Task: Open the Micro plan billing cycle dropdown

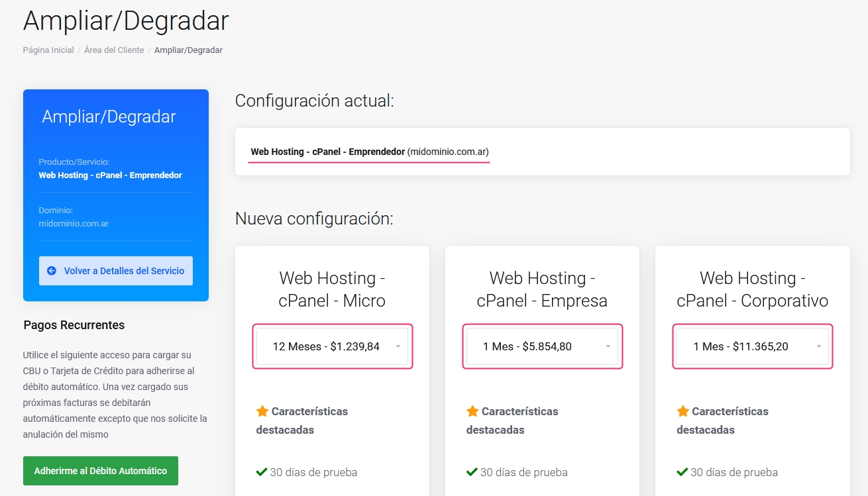Action: coord(332,346)
